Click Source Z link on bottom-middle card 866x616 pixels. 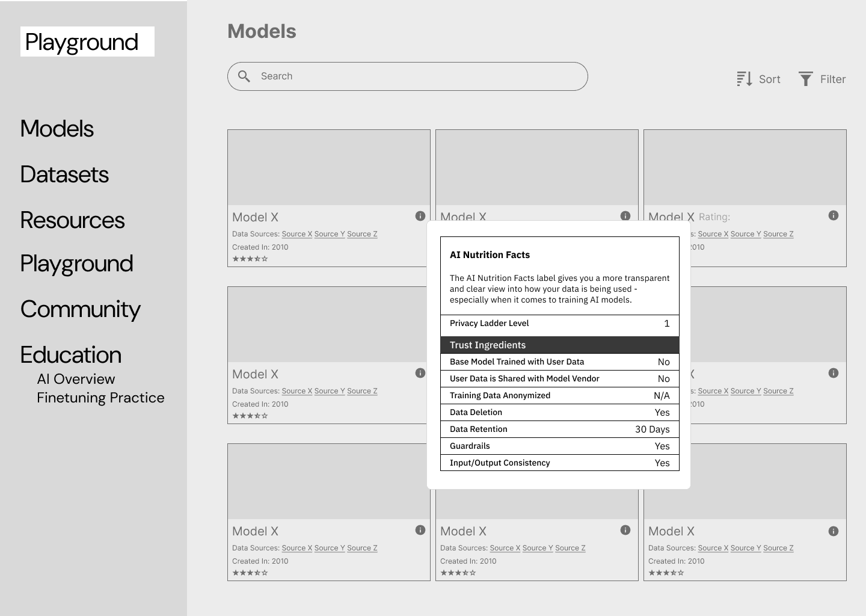[570, 548]
